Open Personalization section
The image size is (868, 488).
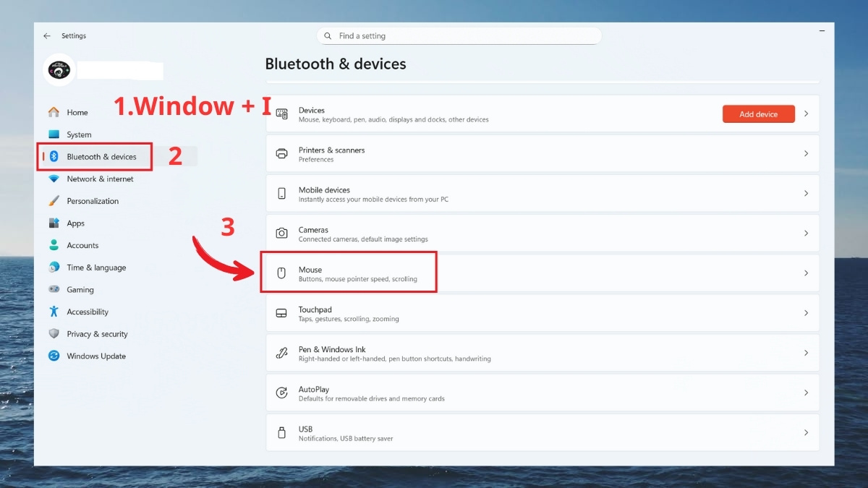coord(93,201)
